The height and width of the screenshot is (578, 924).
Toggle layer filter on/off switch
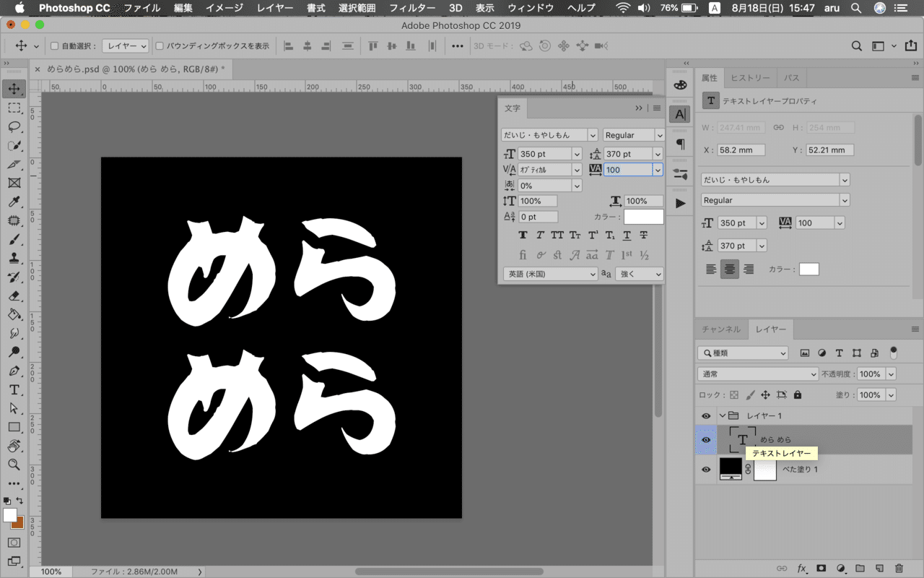coord(894,353)
